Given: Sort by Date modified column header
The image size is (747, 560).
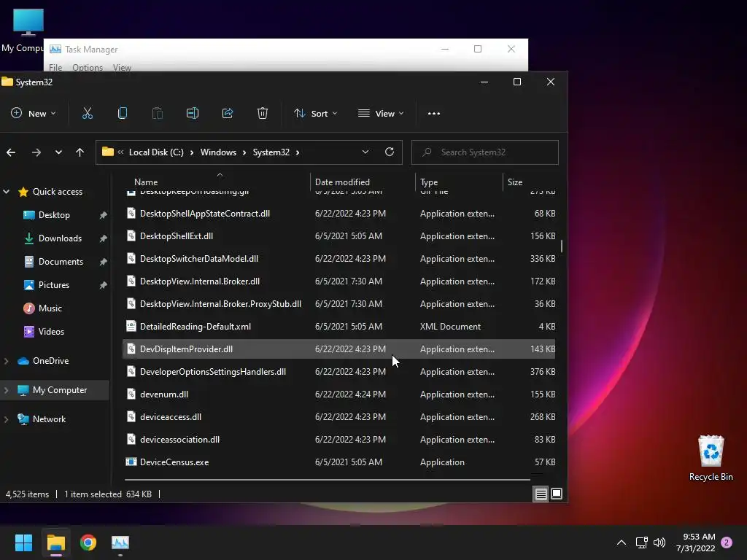Looking at the screenshot, I should click(342, 182).
